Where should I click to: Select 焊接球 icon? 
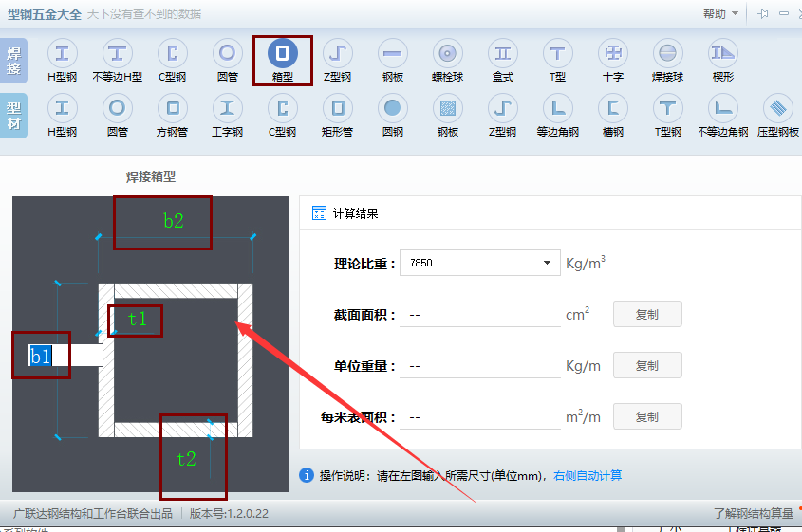(x=668, y=53)
